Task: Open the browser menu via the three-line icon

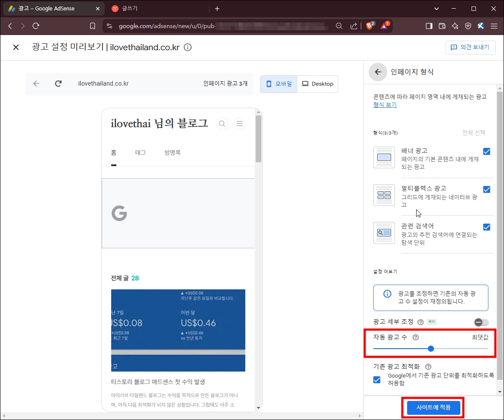Action: point(494,26)
